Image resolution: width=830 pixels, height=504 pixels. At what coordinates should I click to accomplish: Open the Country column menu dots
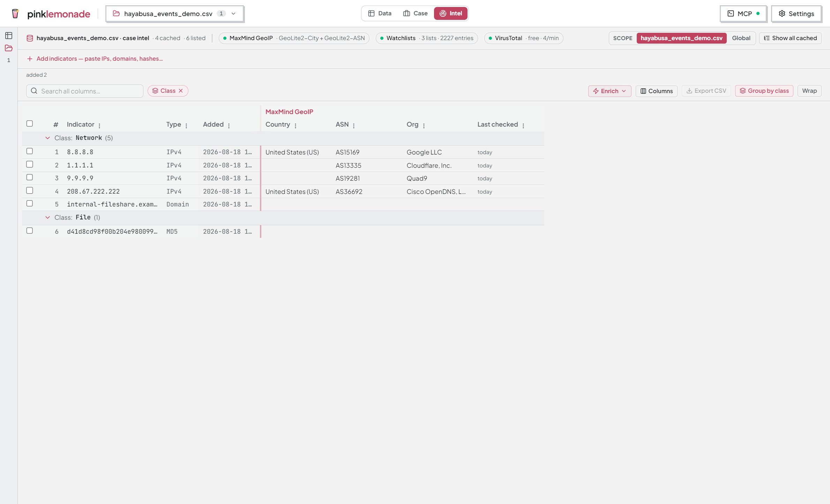click(296, 126)
